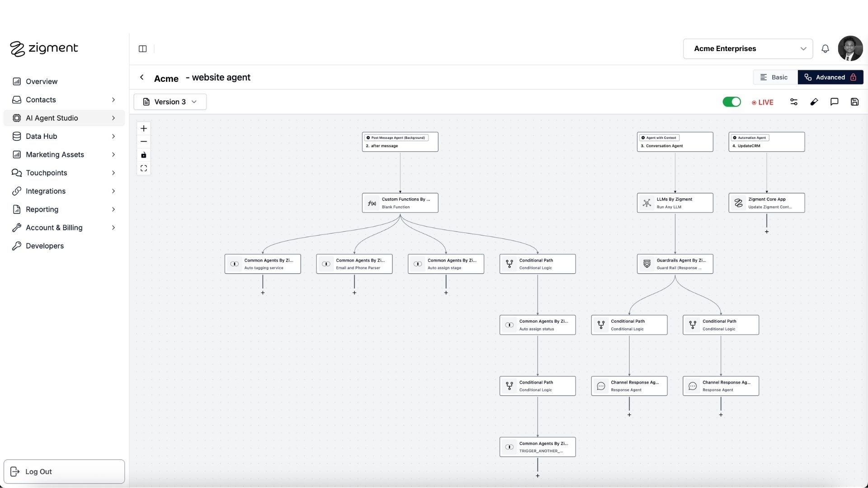Image resolution: width=868 pixels, height=488 pixels.
Task: Go back using the left arrow
Action: pyautogui.click(x=142, y=77)
